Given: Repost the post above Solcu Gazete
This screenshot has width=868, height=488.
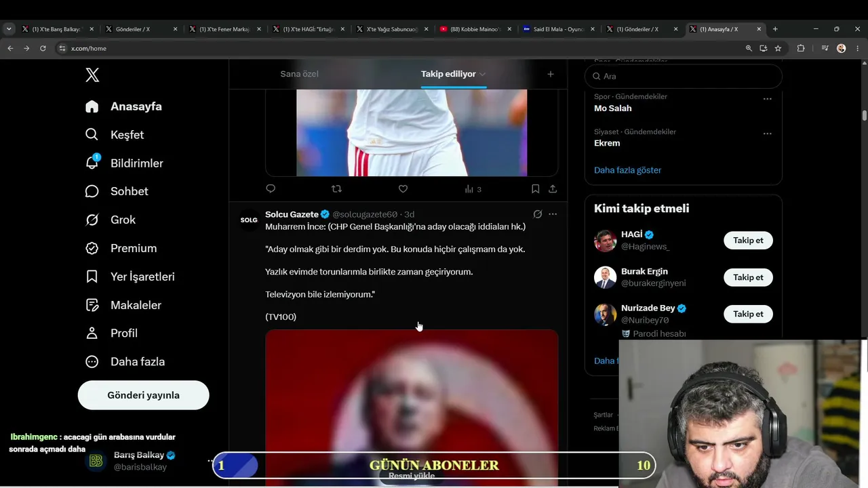Looking at the screenshot, I should [x=336, y=189].
